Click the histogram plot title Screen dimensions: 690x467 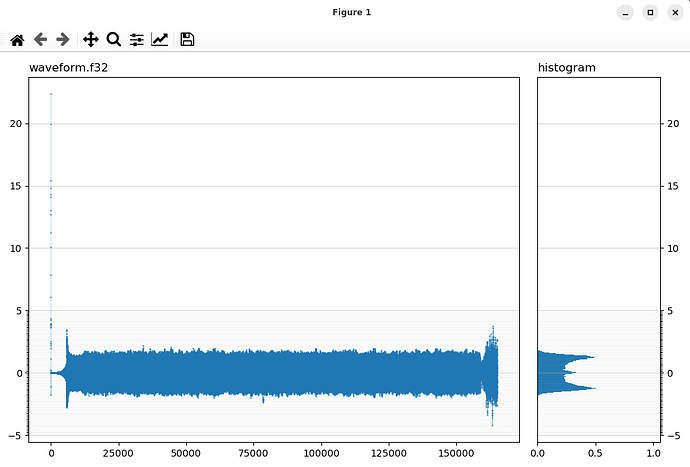coord(566,67)
